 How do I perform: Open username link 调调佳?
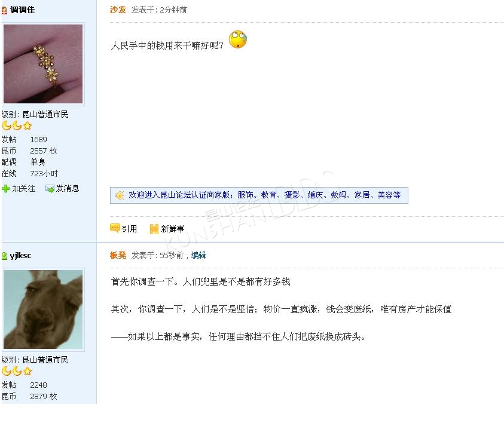22,10
